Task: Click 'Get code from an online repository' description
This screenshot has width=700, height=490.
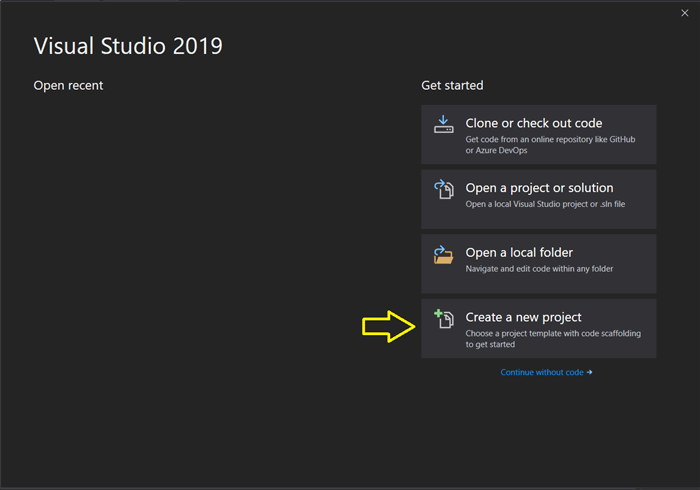Action: [x=550, y=145]
